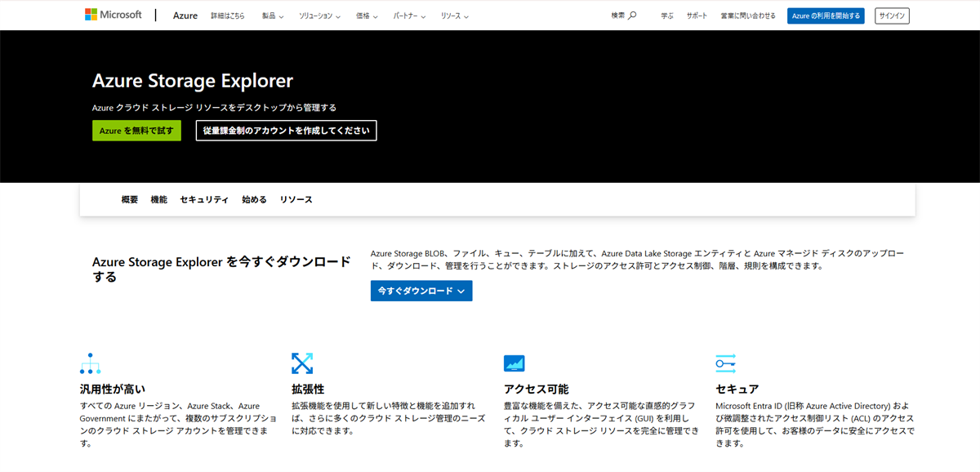Open the サポート link

(697, 16)
